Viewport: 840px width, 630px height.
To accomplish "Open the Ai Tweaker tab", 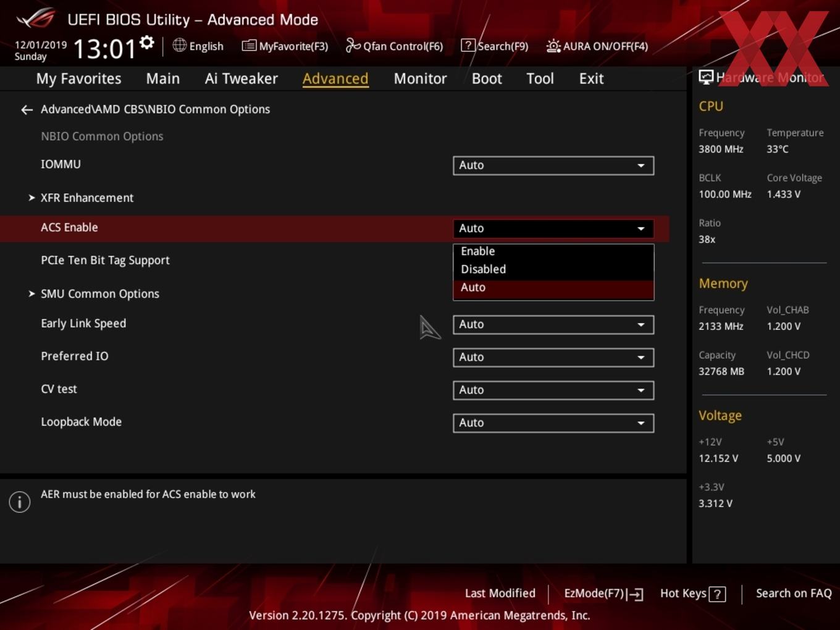I will (241, 79).
